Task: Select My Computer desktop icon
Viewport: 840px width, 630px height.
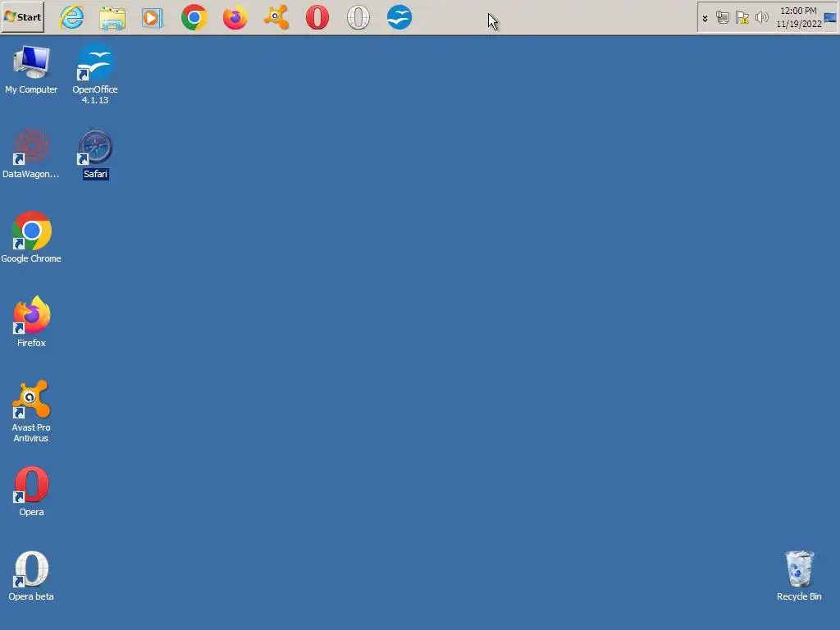Action: pyautogui.click(x=31, y=71)
